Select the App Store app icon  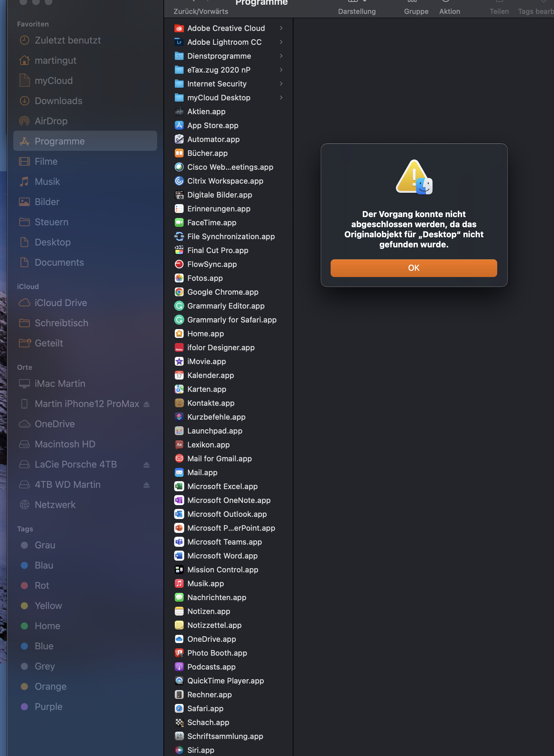179,126
